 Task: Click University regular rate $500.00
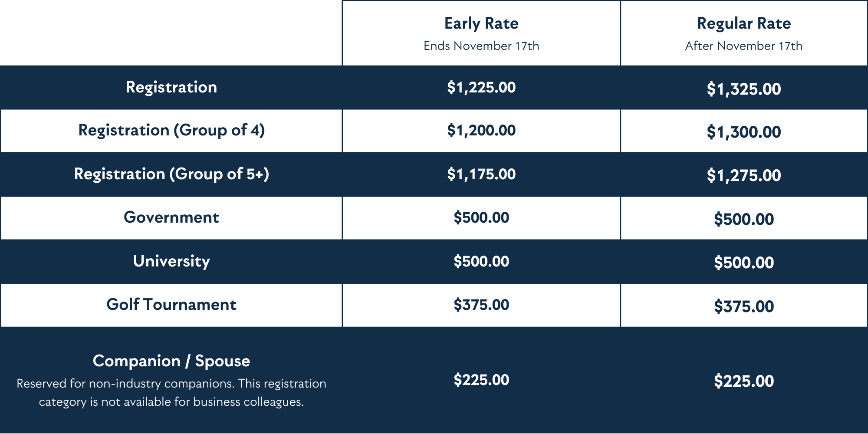tap(744, 263)
